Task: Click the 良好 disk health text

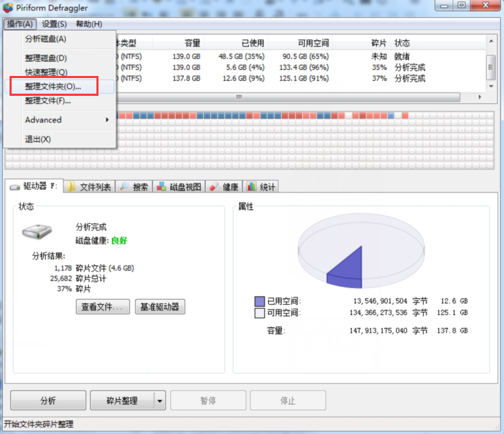Action: click(119, 240)
